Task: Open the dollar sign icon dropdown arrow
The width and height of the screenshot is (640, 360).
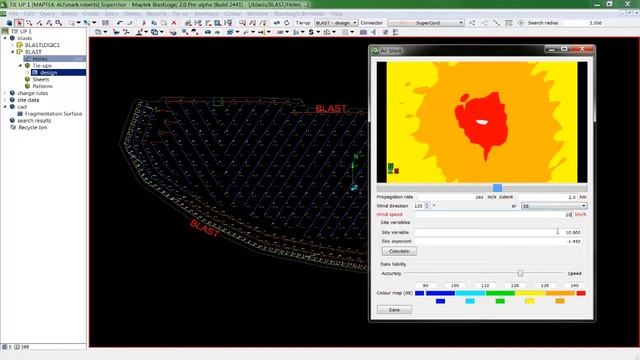Action: click(318, 32)
